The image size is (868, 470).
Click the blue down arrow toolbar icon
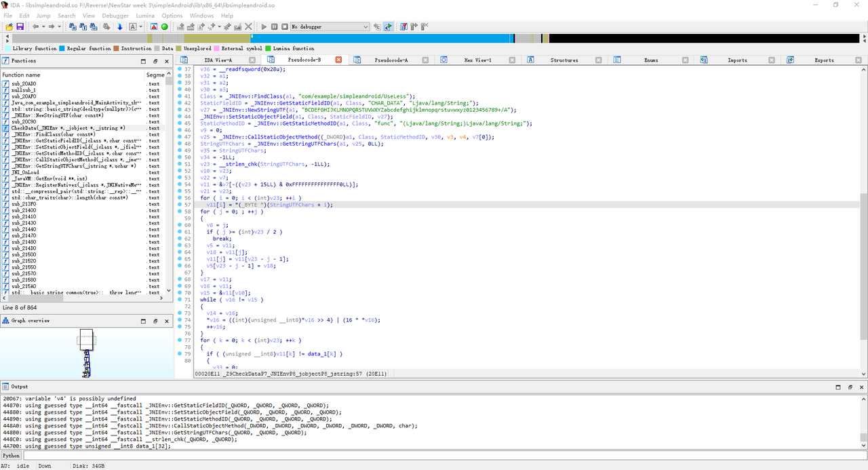[x=119, y=26]
